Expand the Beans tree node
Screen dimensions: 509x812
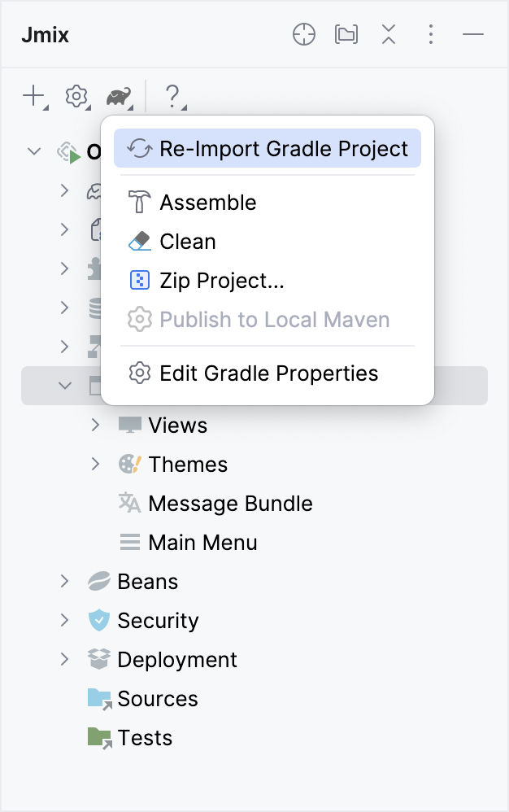(x=64, y=581)
